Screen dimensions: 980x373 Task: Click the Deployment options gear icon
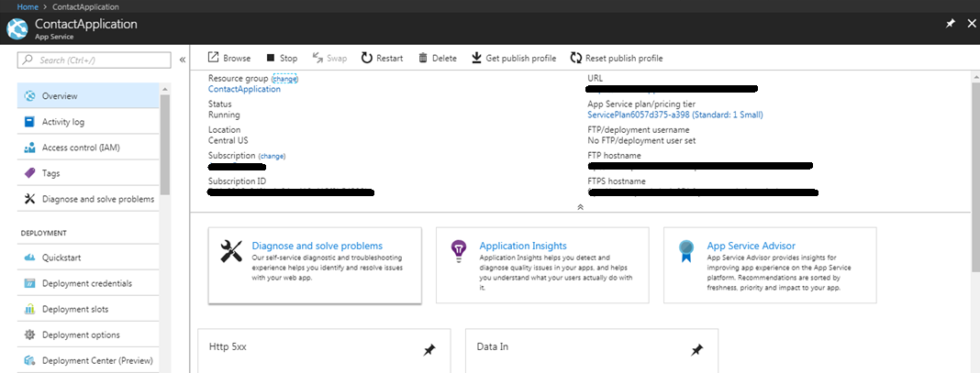(x=29, y=335)
